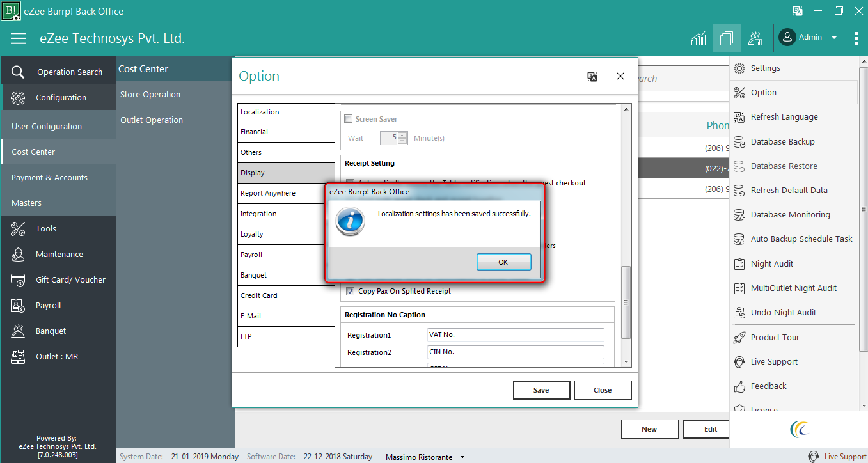Open the Massimo Ristorante outlet dropdown
This screenshot has width=868, height=463.
[462, 457]
